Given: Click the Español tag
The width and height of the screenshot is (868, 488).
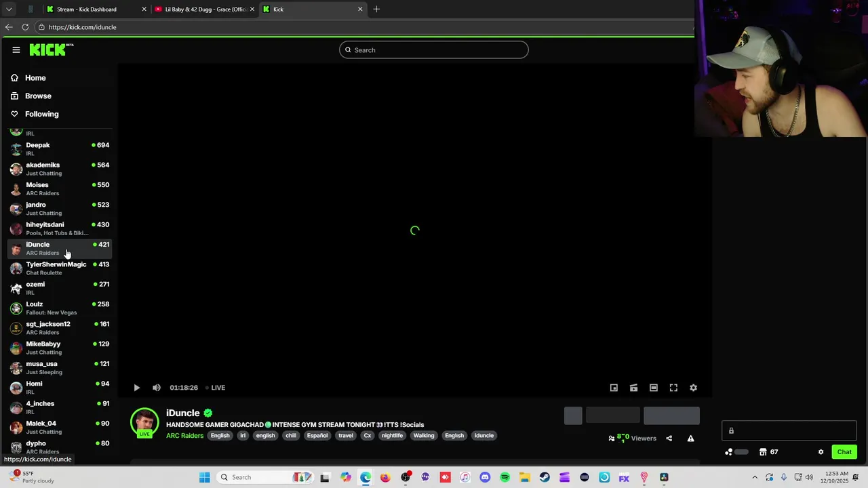Looking at the screenshot, I should 317,436.
